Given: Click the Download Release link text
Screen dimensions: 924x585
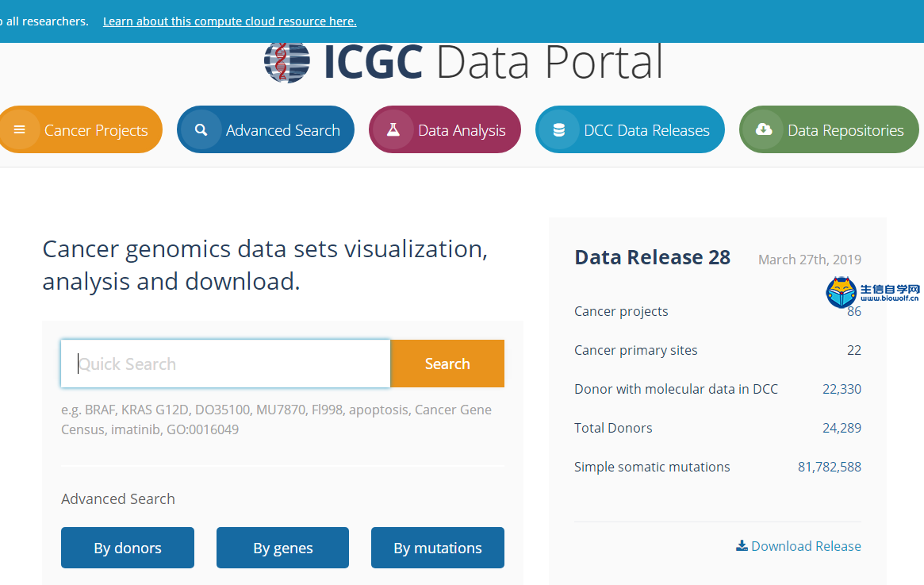Looking at the screenshot, I should pos(806,546).
